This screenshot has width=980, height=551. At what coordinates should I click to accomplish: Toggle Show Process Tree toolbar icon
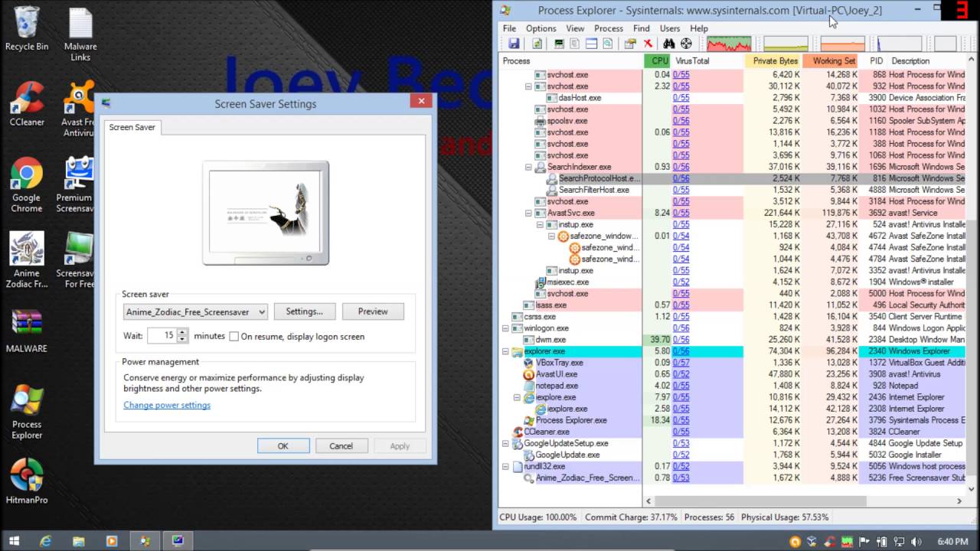click(574, 44)
